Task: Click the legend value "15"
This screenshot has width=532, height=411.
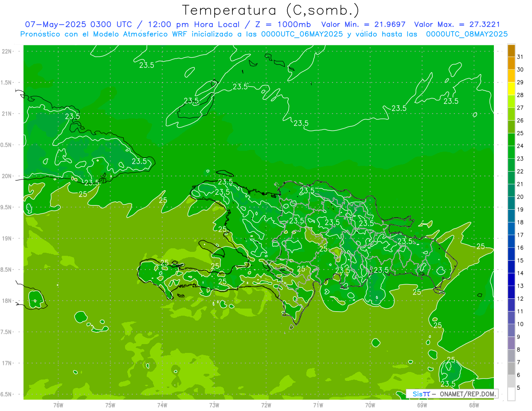Action: pyautogui.click(x=520, y=260)
